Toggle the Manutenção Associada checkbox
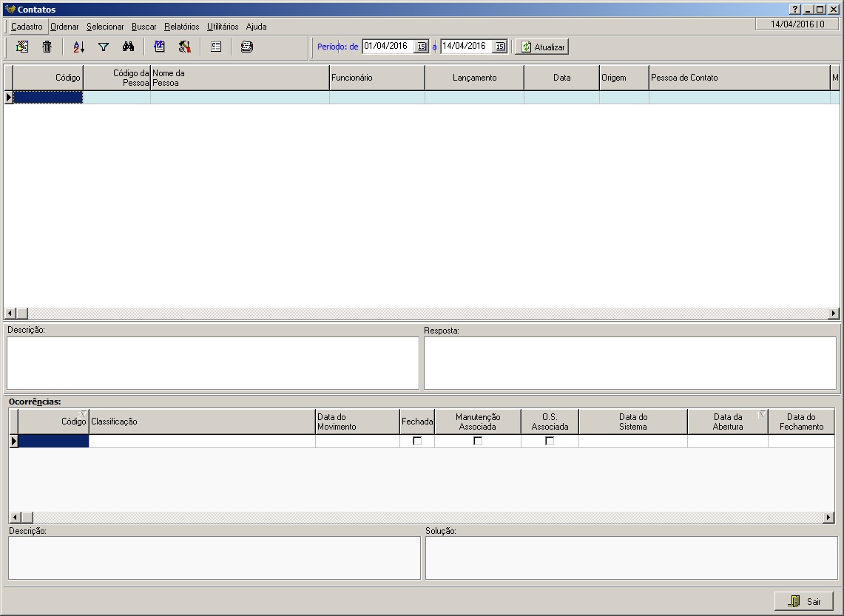The image size is (844, 616). 478,441
